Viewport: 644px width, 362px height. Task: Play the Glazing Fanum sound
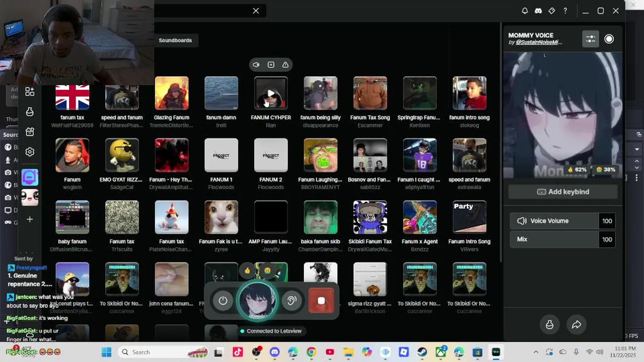(x=172, y=93)
